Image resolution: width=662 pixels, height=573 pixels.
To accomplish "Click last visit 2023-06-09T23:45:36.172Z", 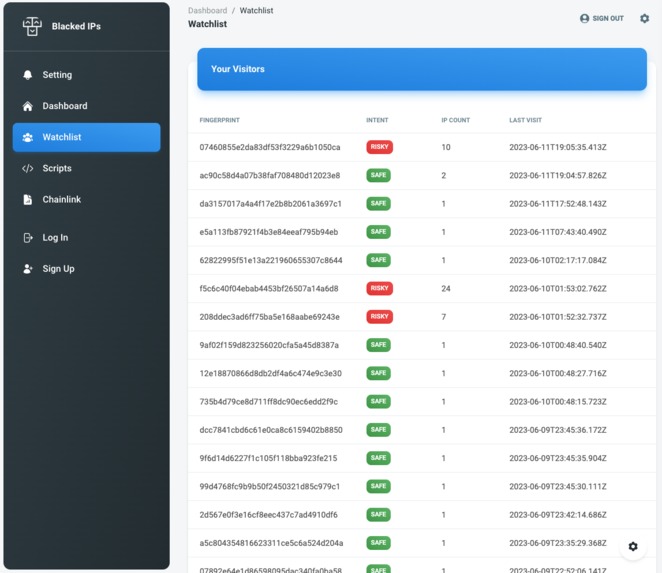I will 558,430.
